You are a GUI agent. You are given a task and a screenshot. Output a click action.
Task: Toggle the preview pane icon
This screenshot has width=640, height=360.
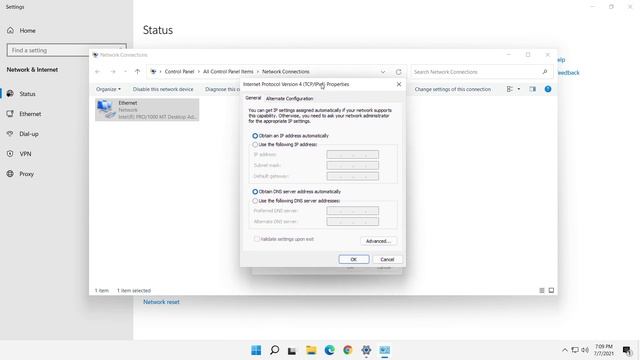(532, 89)
